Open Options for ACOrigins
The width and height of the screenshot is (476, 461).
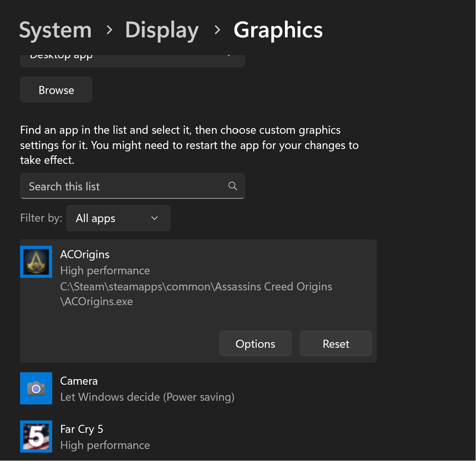(255, 343)
